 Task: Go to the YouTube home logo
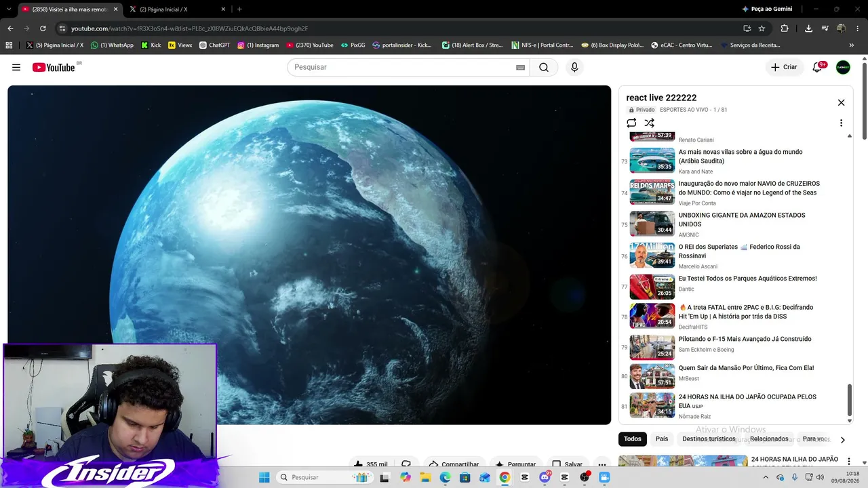tap(54, 67)
